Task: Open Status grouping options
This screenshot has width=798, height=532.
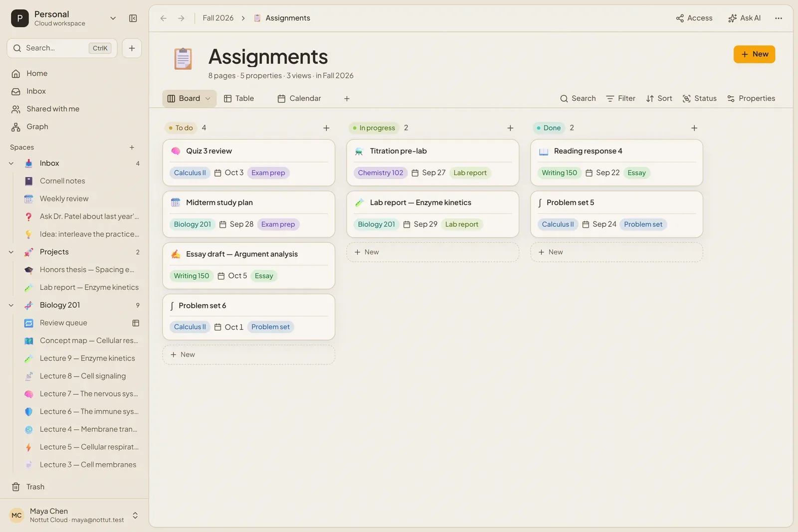Action: click(x=699, y=99)
